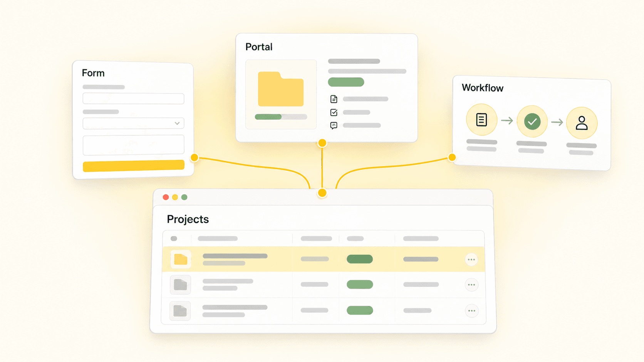This screenshot has width=644, height=362.
Task: Open more options for highlighted Projects row
Action: (x=471, y=260)
